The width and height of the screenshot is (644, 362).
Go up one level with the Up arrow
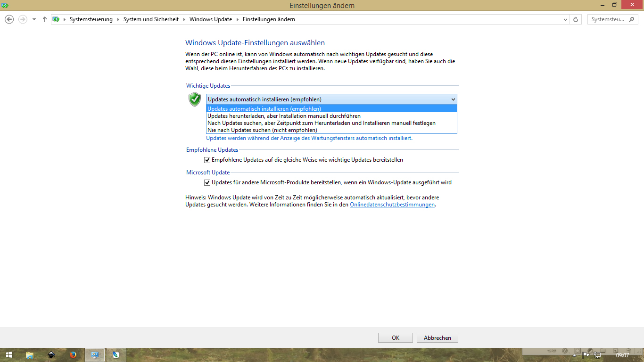coord(44,19)
